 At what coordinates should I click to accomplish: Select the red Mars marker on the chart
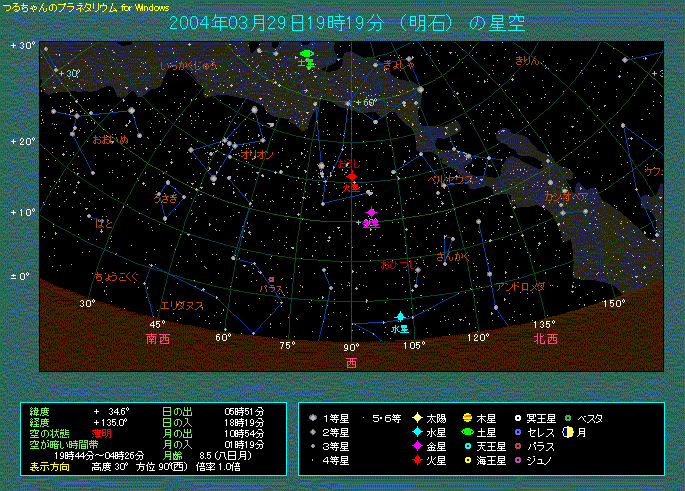click(351, 176)
